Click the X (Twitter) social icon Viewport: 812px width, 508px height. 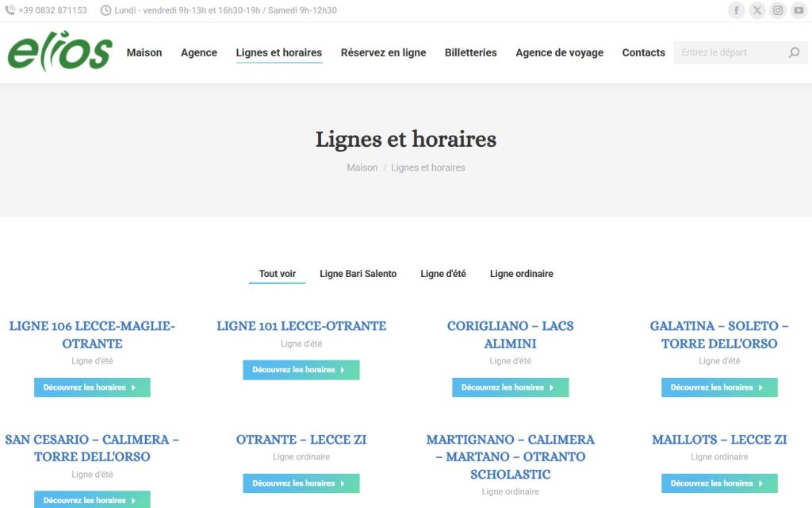756,10
